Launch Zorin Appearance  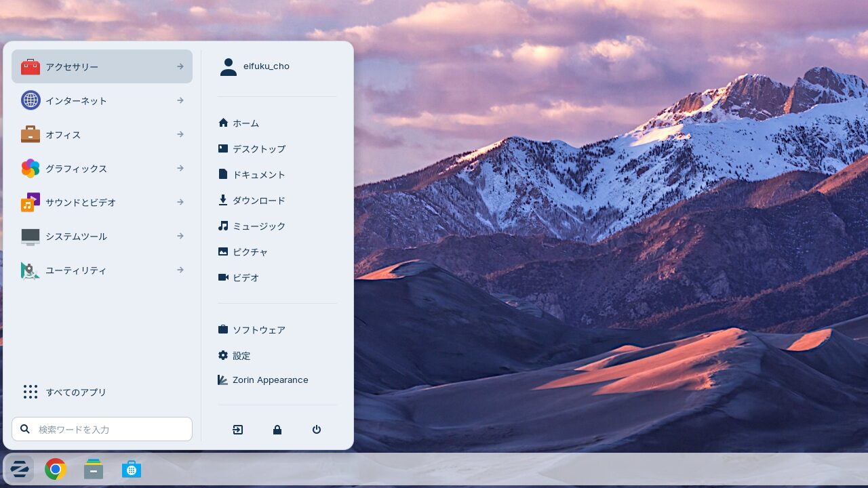coord(269,380)
